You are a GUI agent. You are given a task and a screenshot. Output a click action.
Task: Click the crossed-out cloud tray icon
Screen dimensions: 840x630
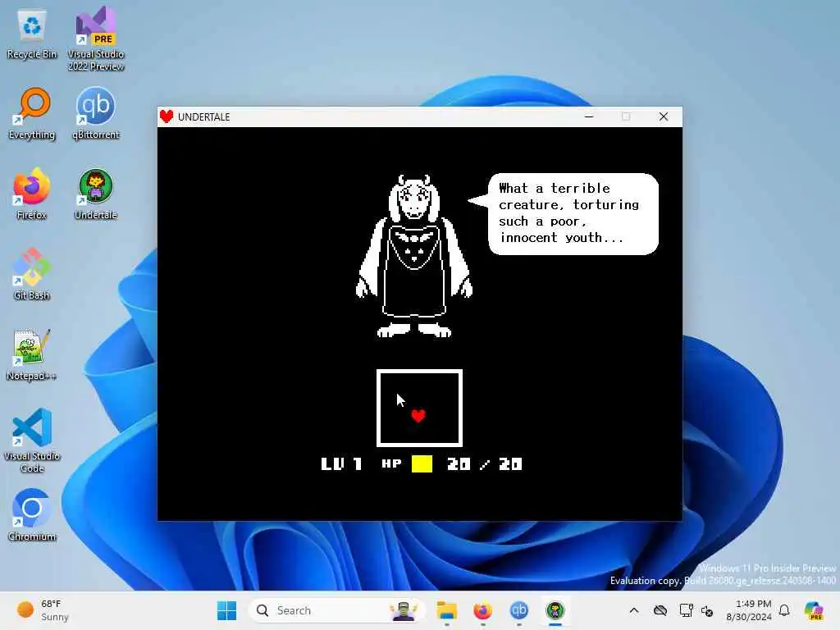[x=660, y=610]
